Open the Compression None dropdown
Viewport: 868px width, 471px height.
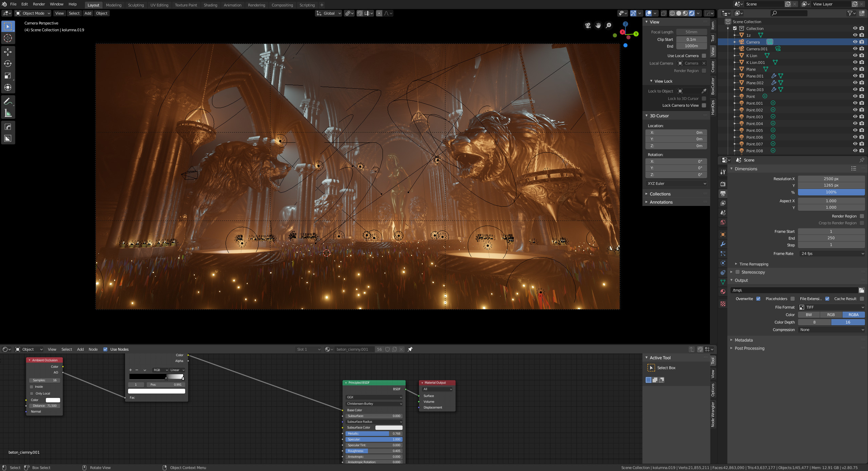tap(831, 330)
